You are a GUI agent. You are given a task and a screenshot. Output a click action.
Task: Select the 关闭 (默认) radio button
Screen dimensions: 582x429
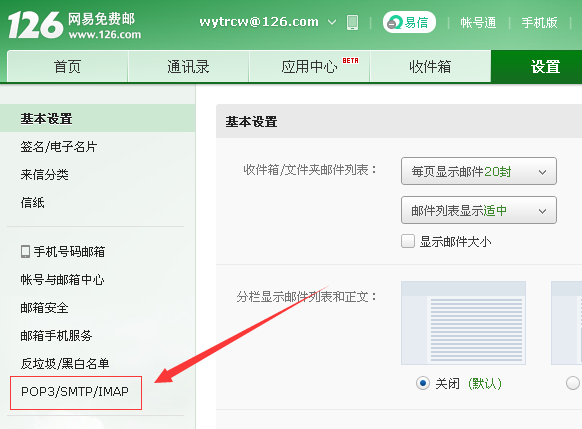(x=423, y=383)
